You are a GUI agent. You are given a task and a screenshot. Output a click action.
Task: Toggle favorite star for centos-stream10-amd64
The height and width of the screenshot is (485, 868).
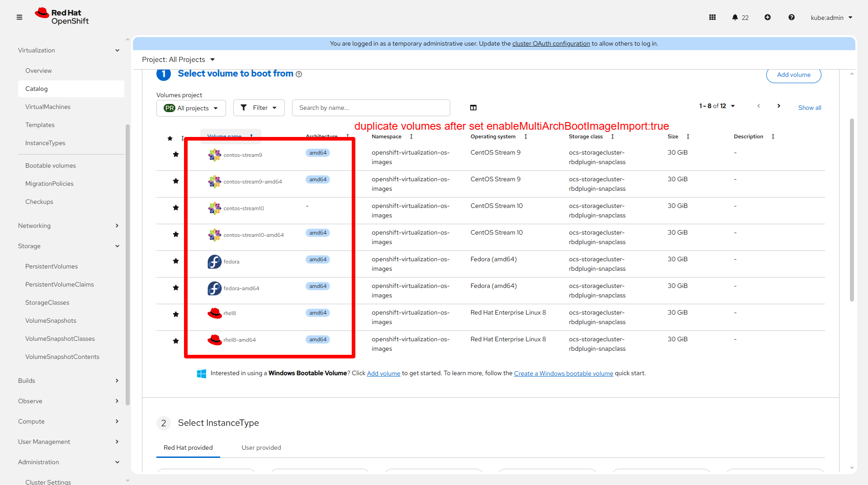[176, 235]
